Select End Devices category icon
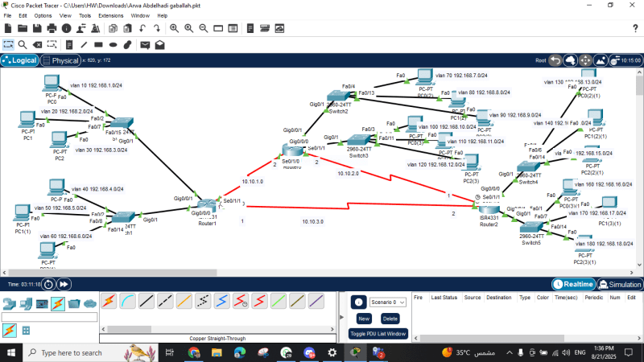The width and height of the screenshot is (644, 362). pos(26,304)
